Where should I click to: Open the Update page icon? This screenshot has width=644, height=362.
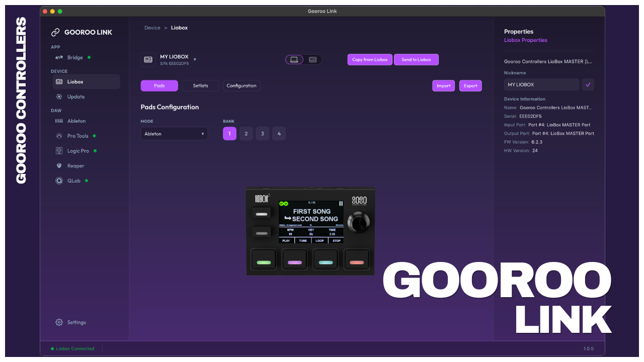pyautogui.click(x=59, y=97)
